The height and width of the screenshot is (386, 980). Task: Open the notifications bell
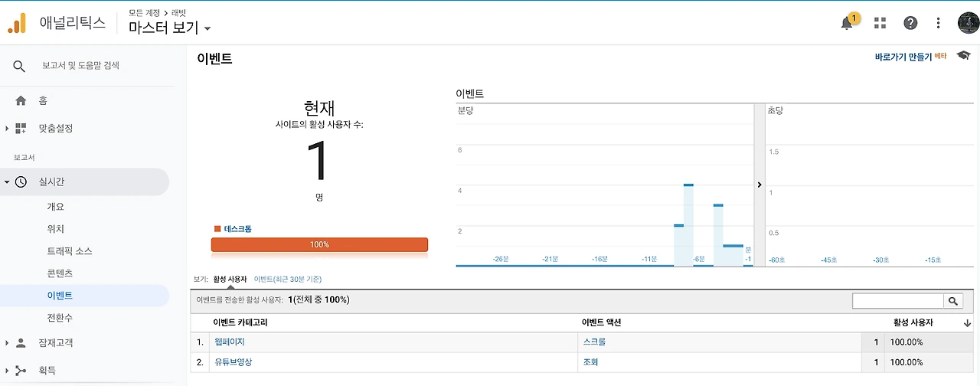(847, 23)
